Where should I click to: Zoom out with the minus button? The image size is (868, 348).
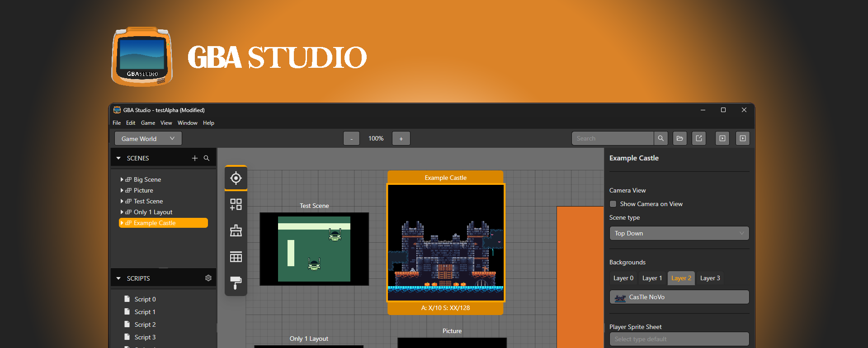pyautogui.click(x=351, y=138)
